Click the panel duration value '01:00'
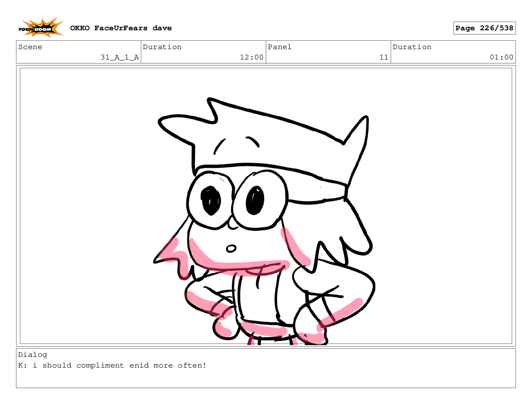 [501, 58]
